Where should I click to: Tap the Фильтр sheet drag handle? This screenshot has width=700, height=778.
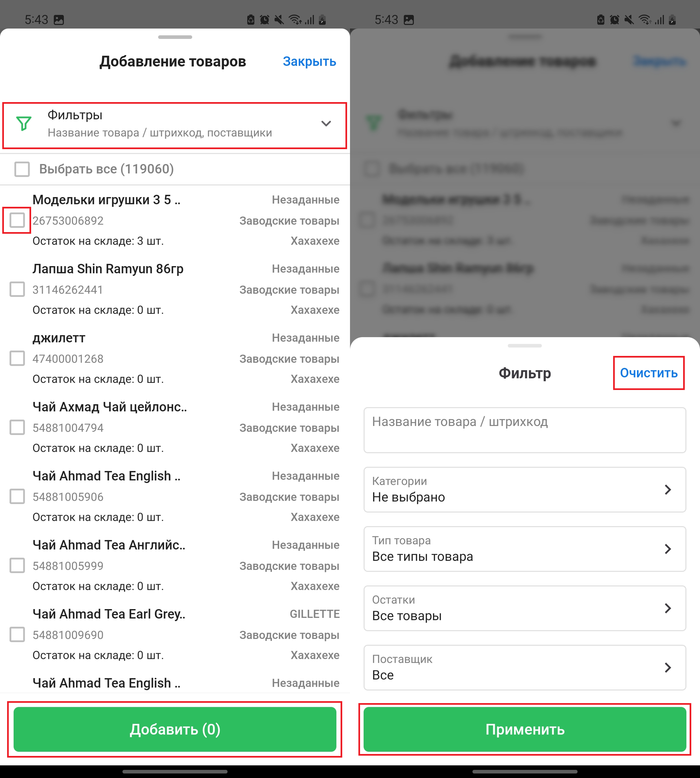(525, 346)
